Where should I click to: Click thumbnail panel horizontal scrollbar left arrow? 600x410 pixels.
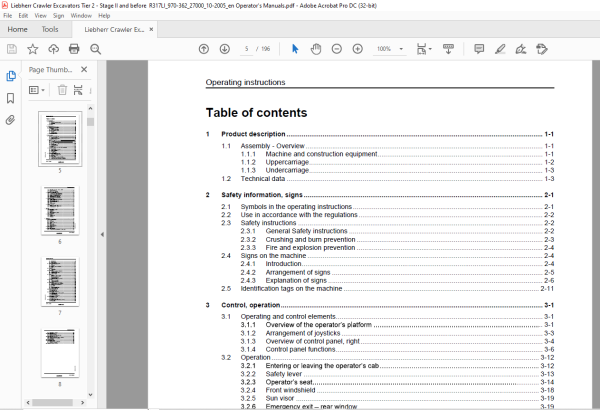[x=28, y=402]
